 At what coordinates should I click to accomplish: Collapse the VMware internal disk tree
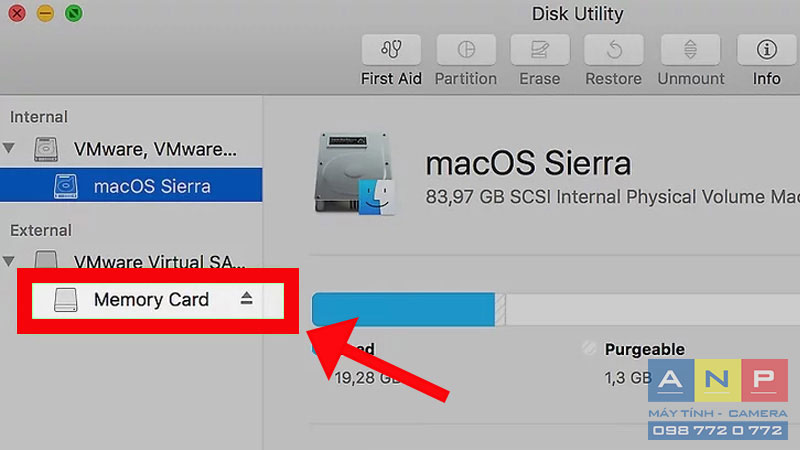pyautogui.click(x=9, y=148)
